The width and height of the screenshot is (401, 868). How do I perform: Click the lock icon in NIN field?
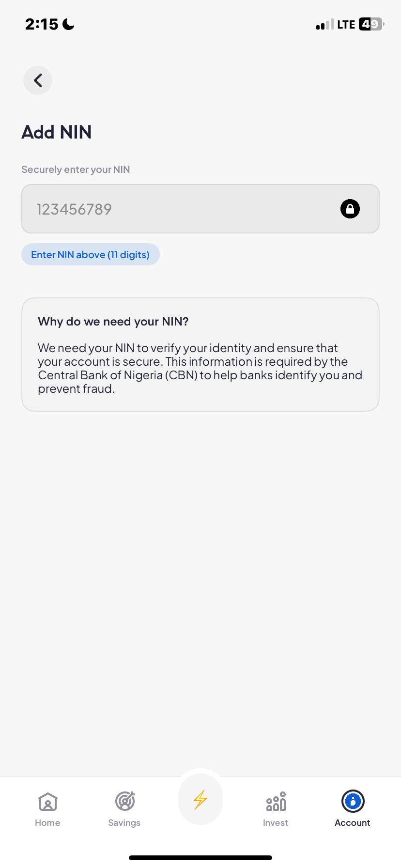pos(350,209)
